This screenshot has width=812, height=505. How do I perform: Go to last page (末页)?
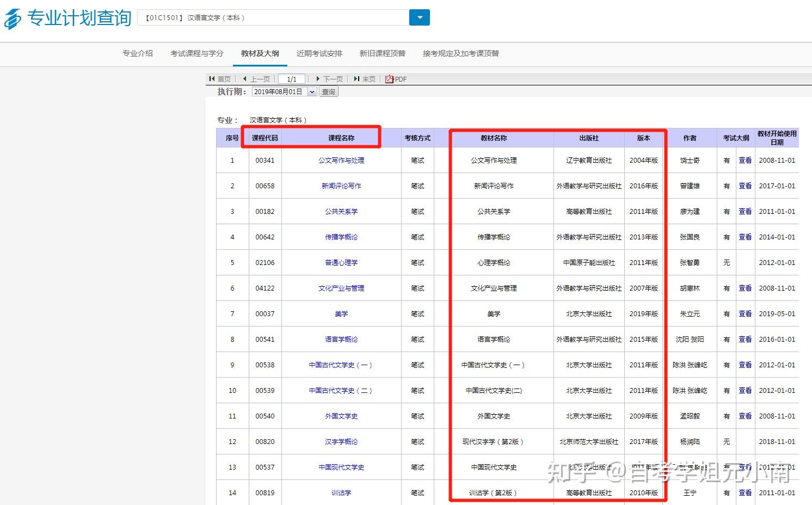(365, 79)
